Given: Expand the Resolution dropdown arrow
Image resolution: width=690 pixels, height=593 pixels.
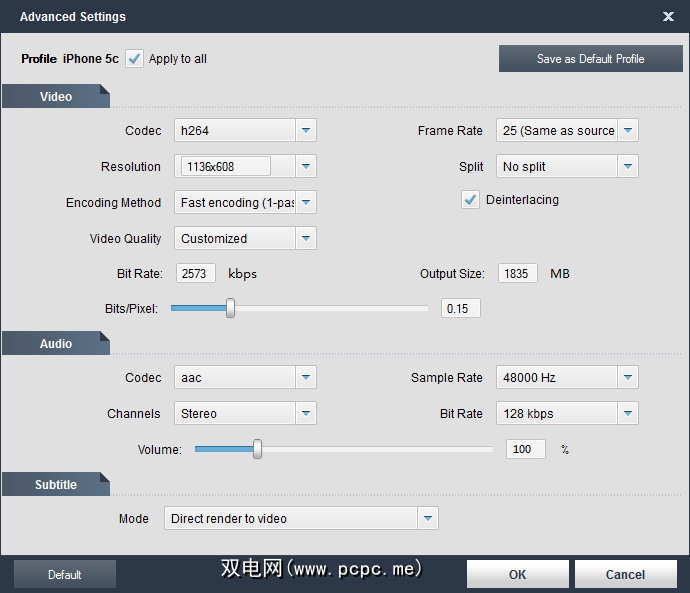Looking at the screenshot, I should tap(306, 167).
